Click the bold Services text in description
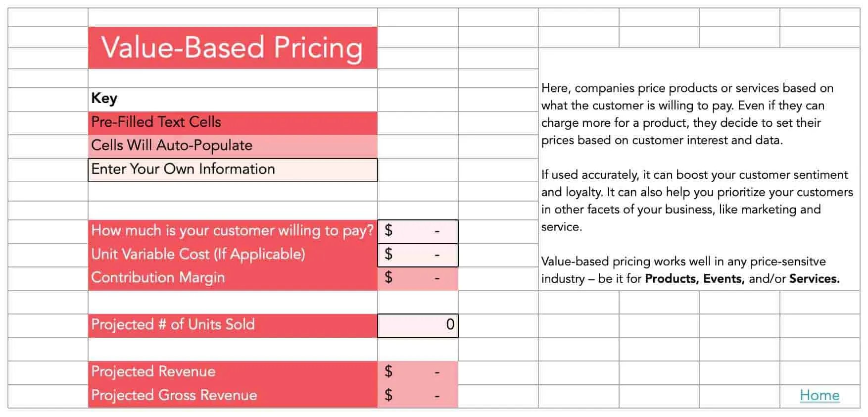868x417 pixels. point(814,279)
